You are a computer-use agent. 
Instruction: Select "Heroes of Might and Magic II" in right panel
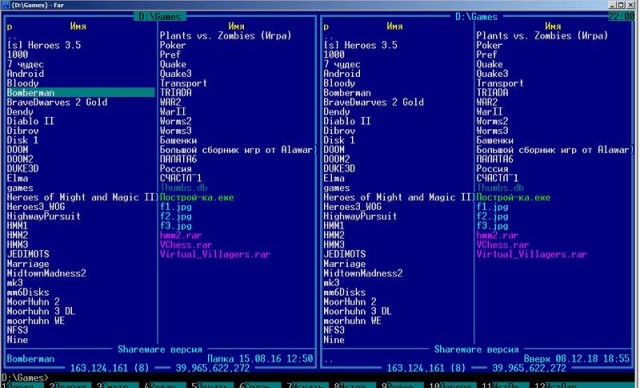pos(397,197)
